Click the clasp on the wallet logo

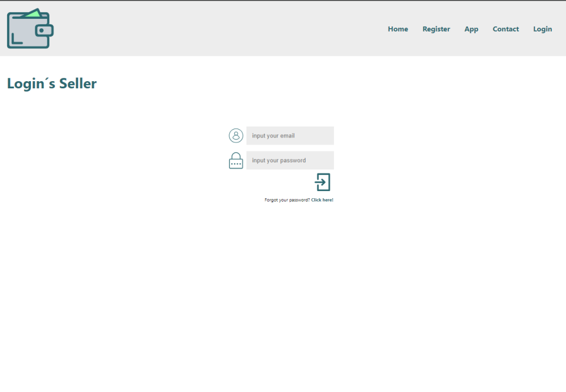[x=44, y=30]
